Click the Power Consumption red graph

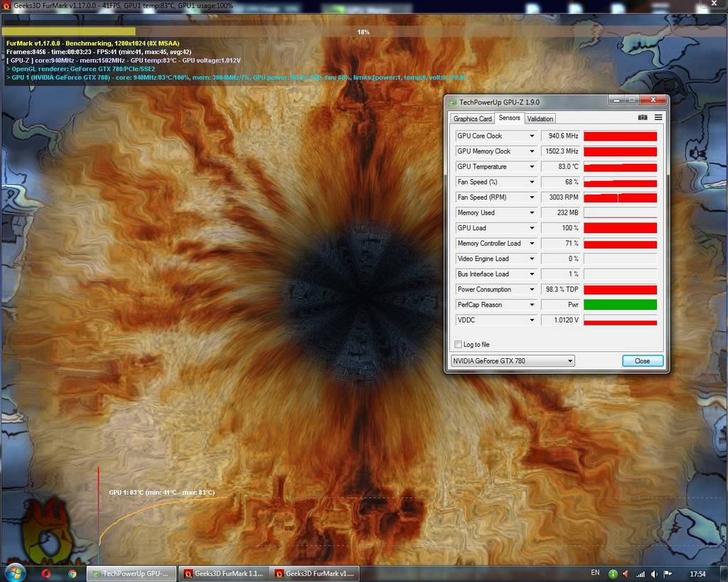pyautogui.click(x=620, y=289)
